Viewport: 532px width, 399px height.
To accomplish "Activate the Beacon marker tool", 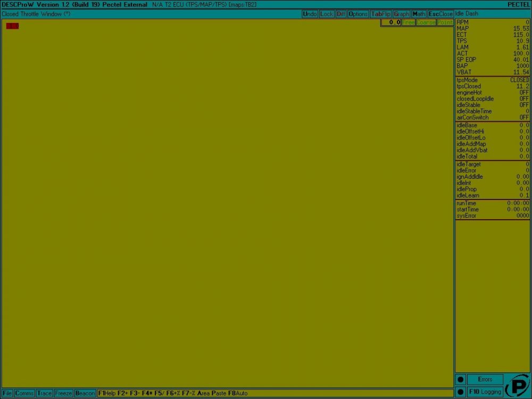I will click(x=85, y=393).
